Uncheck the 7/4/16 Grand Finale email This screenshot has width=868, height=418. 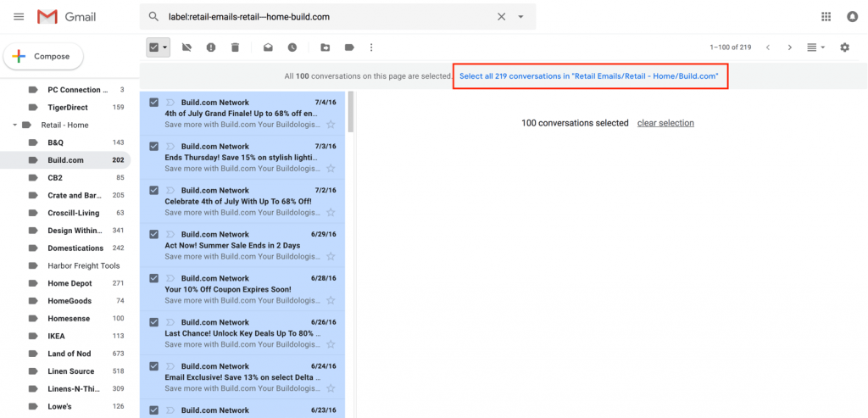[154, 102]
